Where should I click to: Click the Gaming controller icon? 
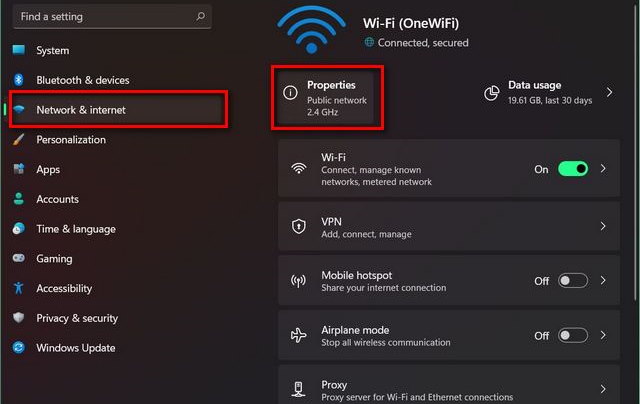[x=18, y=258]
